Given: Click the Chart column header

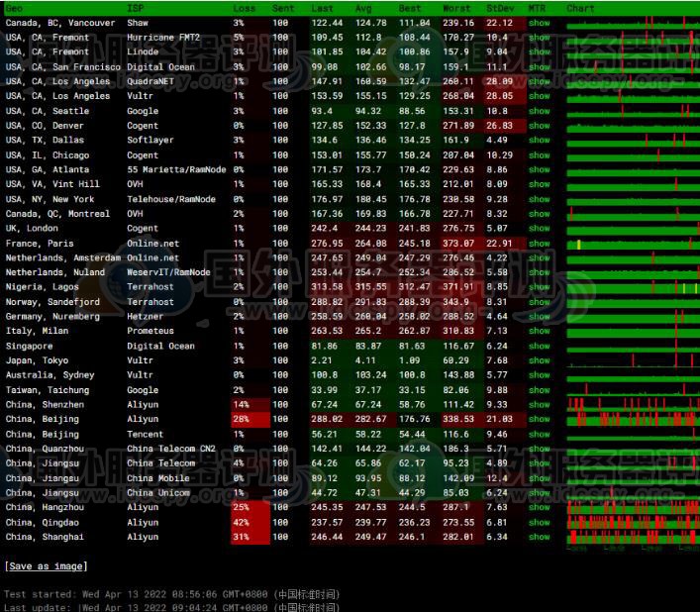Looking at the screenshot, I should (580, 8).
